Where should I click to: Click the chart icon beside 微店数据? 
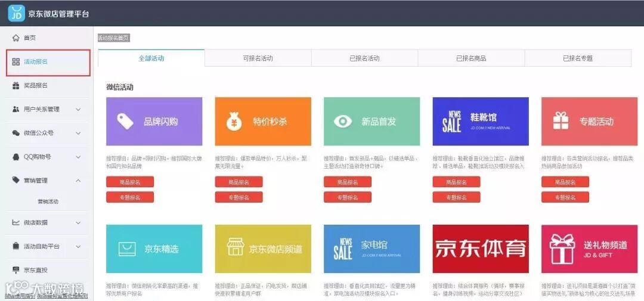[x=16, y=222]
